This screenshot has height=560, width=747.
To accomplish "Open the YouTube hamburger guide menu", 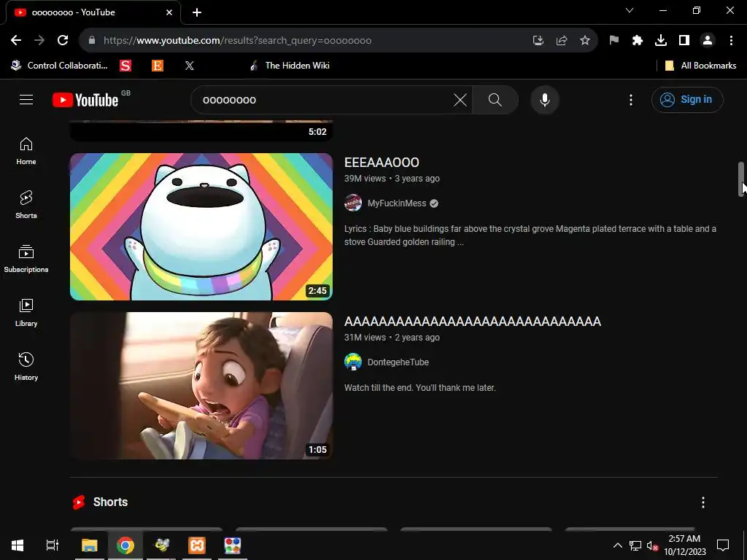I will tap(26, 99).
